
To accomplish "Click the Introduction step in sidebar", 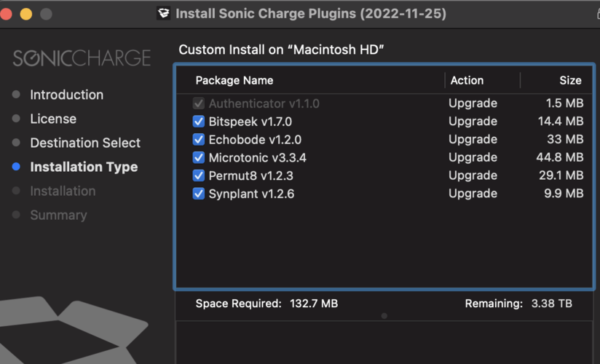I will 66,95.
